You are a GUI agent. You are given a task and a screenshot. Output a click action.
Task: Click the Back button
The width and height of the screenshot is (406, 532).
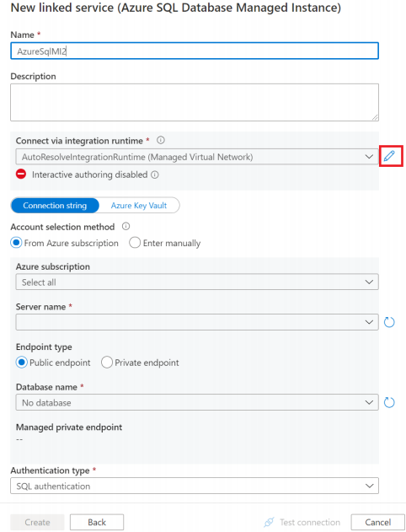97,522
